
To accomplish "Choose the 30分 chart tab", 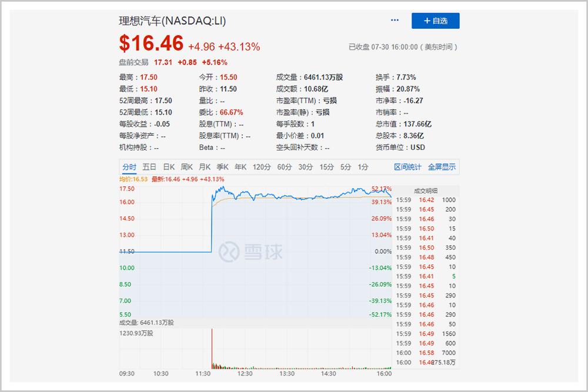I will [305, 167].
